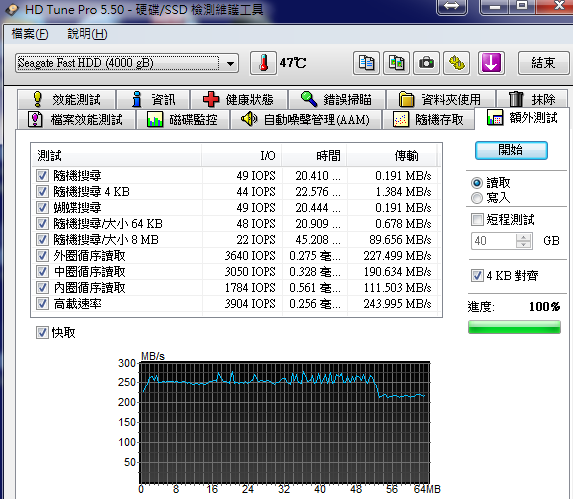The width and height of the screenshot is (573, 499).
Task: Open the 說明(H) help menu
Action: 87,34
